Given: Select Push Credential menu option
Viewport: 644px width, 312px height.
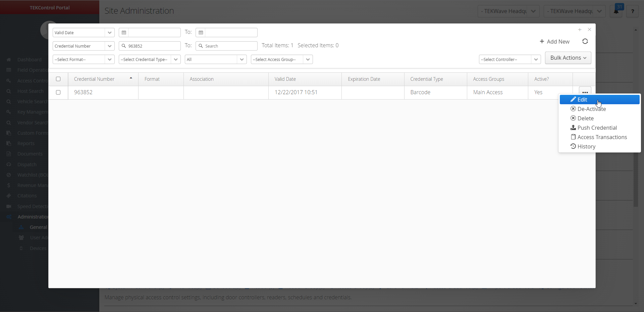Looking at the screenshot, I should [x=597, y=128].
